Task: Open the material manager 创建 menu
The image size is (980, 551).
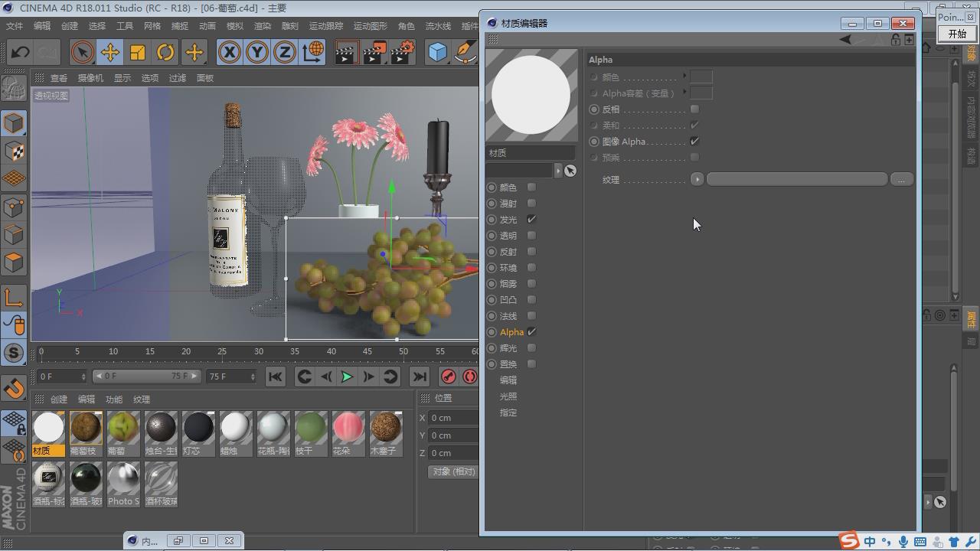Action: click(x=59, y=399)
